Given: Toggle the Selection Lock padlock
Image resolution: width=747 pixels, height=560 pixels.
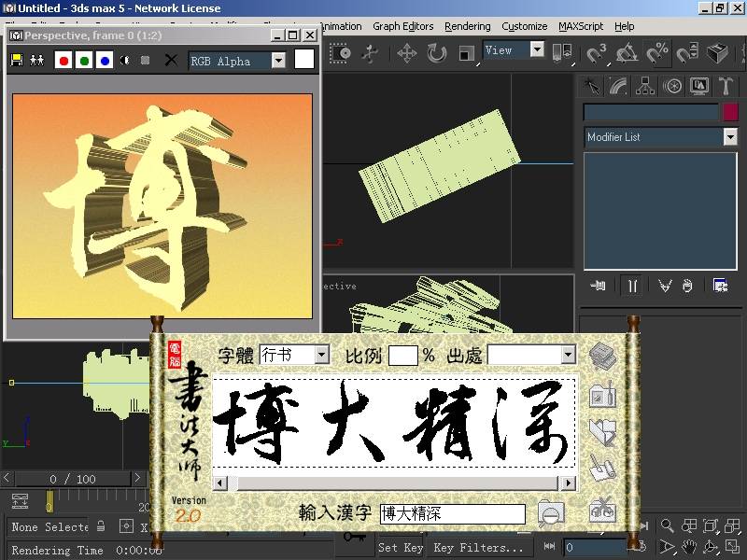Looking at the screenshot, I should click(101, 526).
